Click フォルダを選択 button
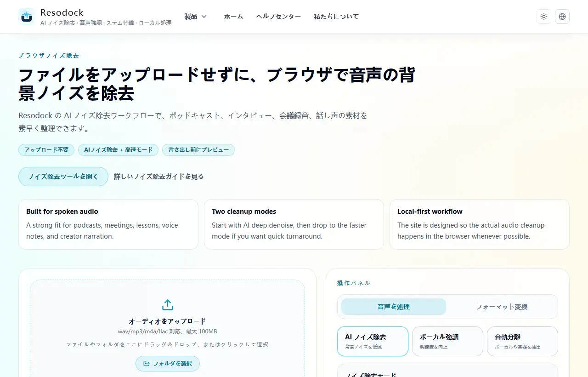Viewport: 588px width, 377px height. [x=168, y=363]
